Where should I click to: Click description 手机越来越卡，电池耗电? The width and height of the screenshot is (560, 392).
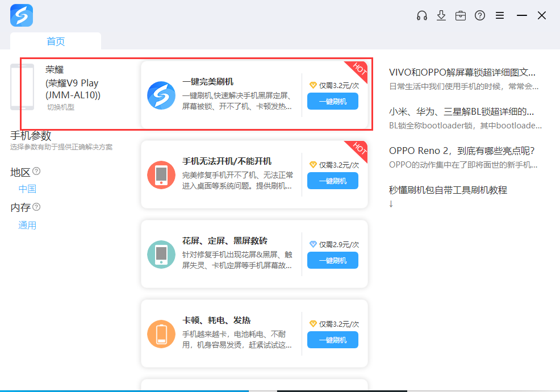click(237, 340)
